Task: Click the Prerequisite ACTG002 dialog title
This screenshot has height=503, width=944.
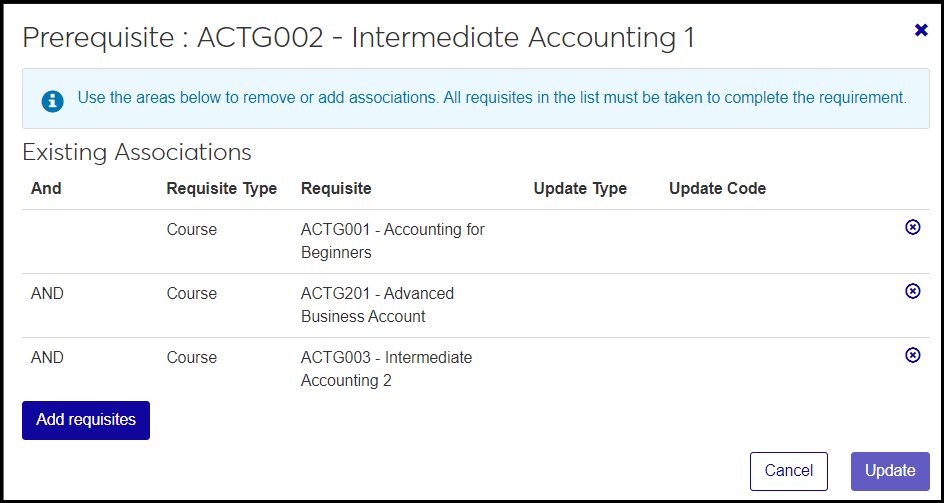Action: pos(358,38)
